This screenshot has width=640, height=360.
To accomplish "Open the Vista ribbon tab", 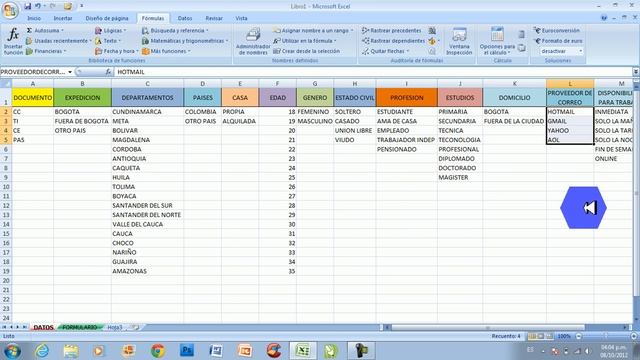I will [x=241, y=18].
